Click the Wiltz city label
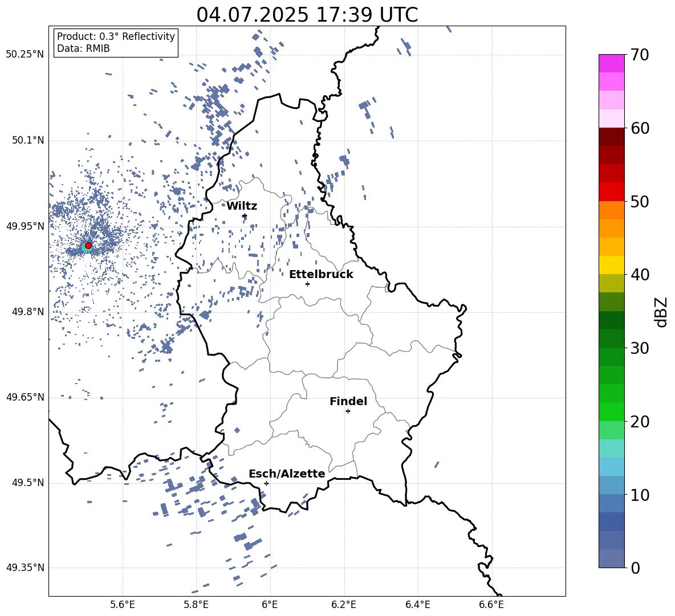This screenshot has height=616, width=675. click(x=242, y=206)
